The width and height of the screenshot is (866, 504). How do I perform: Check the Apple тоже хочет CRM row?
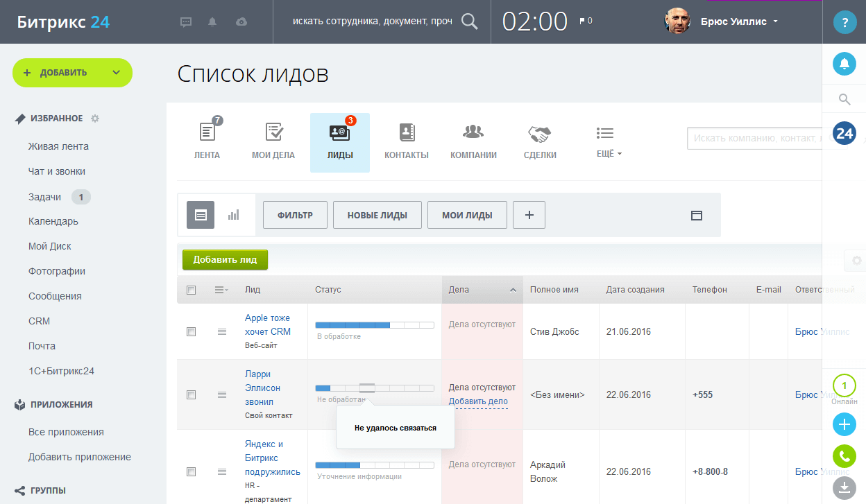pyautogui.click(x=192, y=332)
